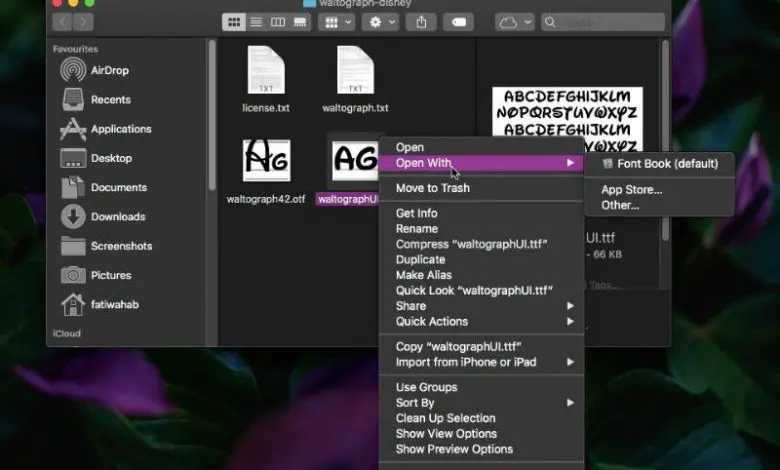The image size is (780, 470).
Task: Click the Finder search field
Action: (603, 22)
